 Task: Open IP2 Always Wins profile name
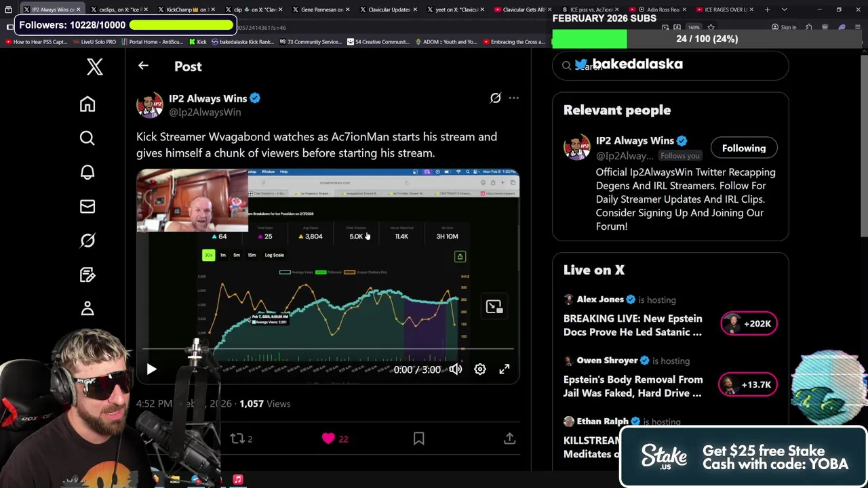coord(208,98)
